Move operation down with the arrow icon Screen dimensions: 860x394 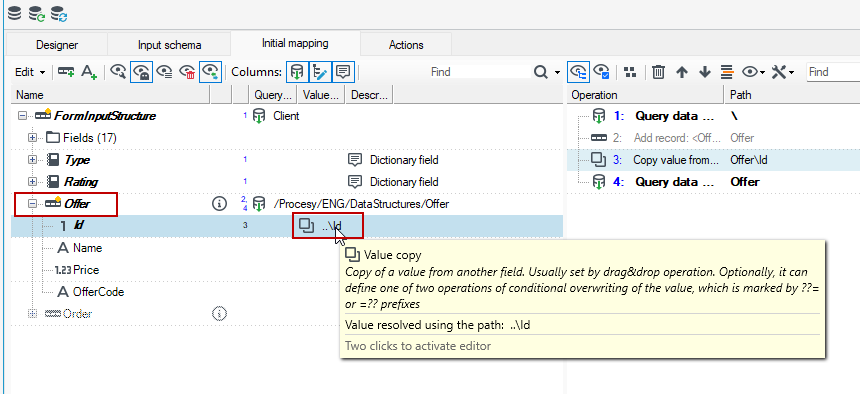(705, 72)
